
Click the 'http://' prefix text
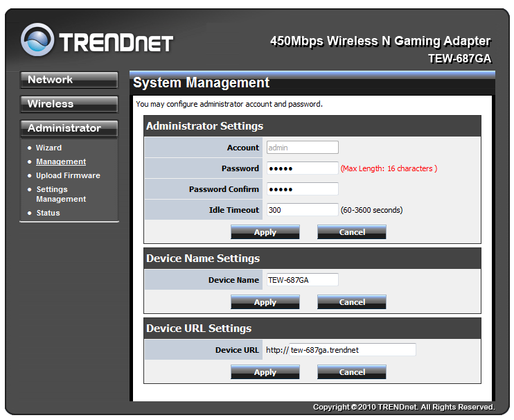pyautogui.click(x=276, y=350)
